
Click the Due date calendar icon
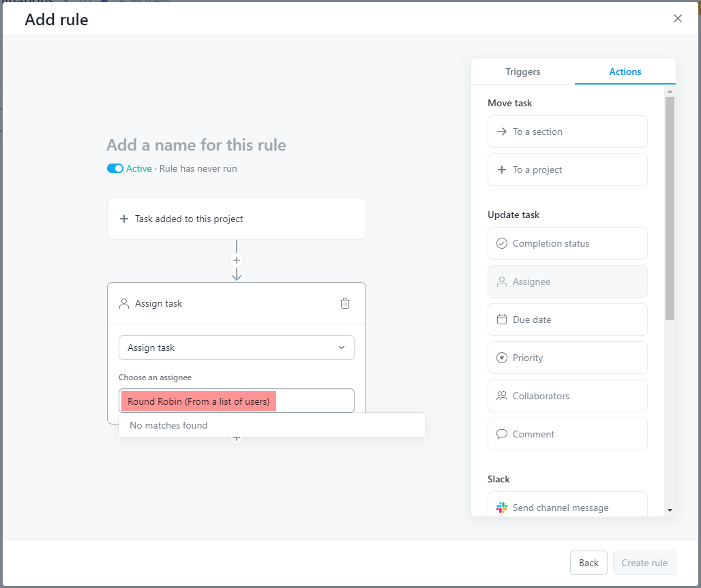(x=502, y=320)
